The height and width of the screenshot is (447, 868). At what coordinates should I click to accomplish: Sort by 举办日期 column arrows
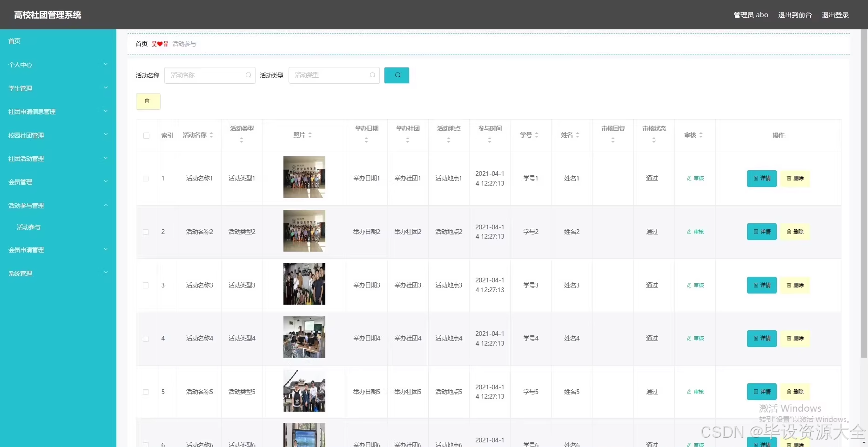366,140
